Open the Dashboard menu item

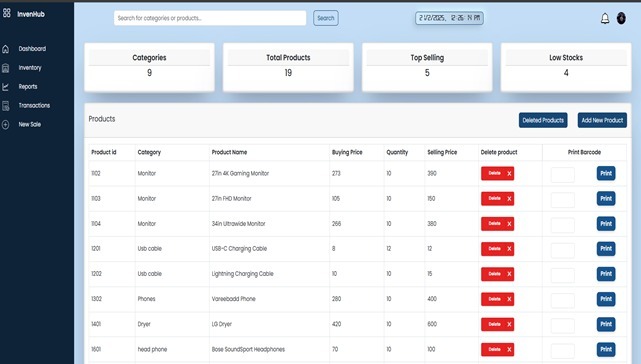point(32,49)
